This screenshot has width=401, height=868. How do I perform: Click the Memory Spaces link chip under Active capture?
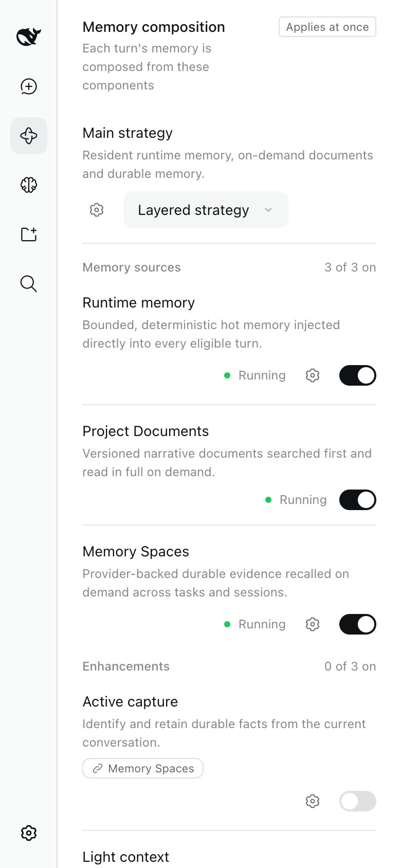click(143, 768)
